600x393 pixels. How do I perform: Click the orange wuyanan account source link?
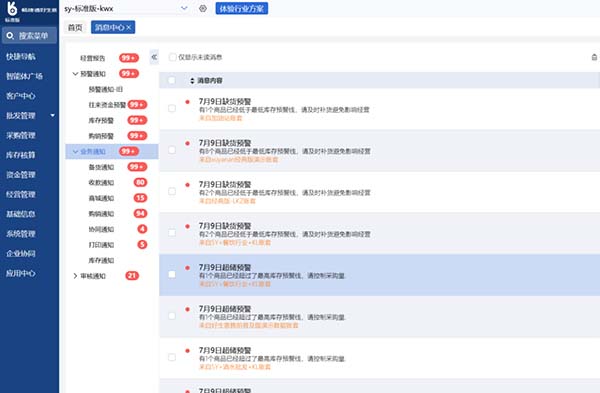[x=238, y=160]
